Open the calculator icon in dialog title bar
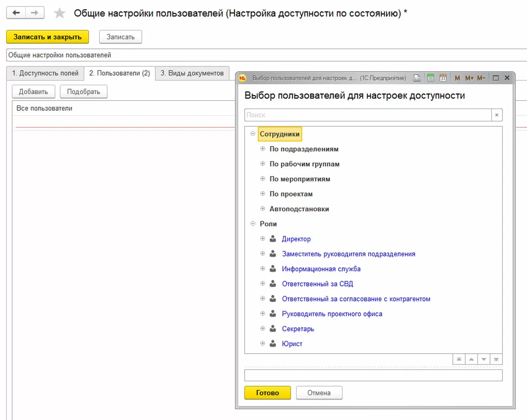The image size is (527, 420). [x=431, y=78]
